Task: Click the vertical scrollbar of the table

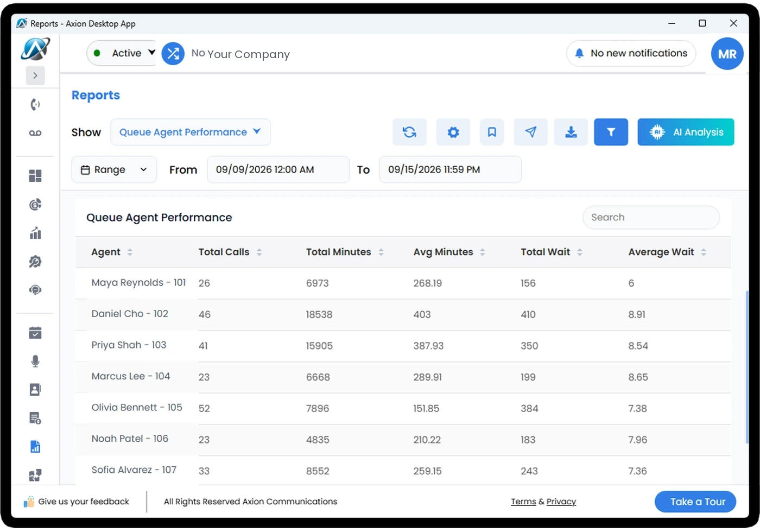Action: coord(747,366)
